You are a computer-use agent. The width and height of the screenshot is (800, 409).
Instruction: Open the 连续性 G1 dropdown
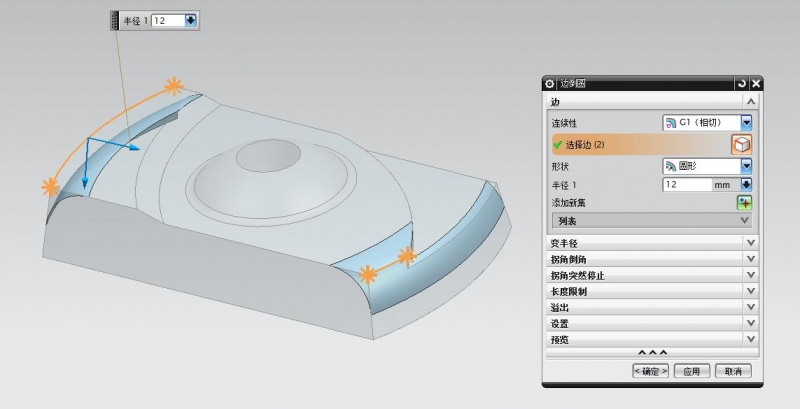tap(746, 122)
